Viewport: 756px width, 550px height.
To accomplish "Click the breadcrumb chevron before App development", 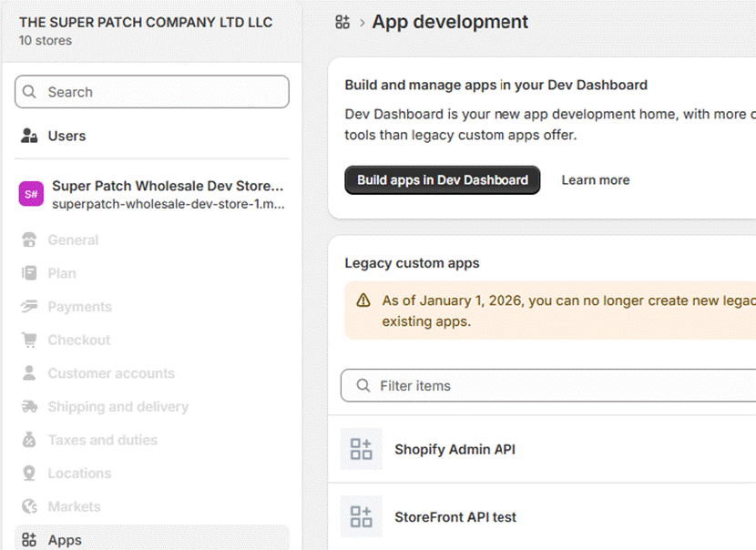I will pyautogui.click(x=363, y=22).
